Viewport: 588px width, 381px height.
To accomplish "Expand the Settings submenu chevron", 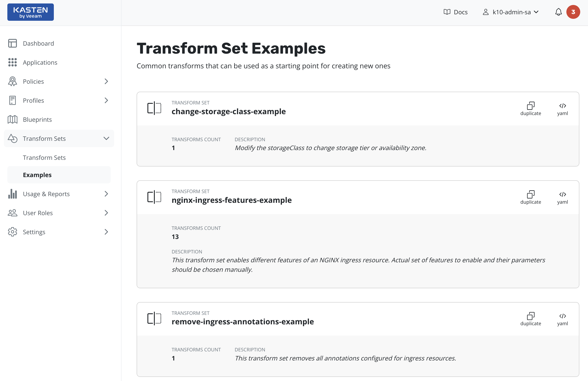I will click(x=106, y=232).
